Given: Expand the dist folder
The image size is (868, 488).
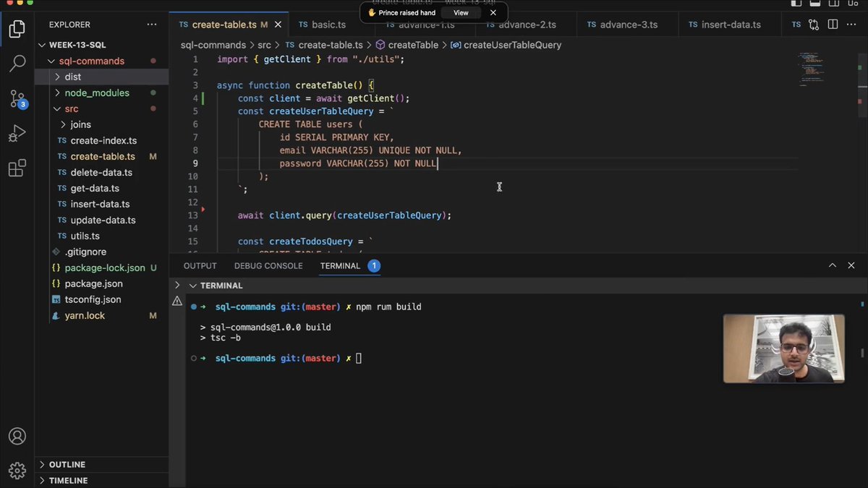Looking at the screenshot, I should 58,77.
